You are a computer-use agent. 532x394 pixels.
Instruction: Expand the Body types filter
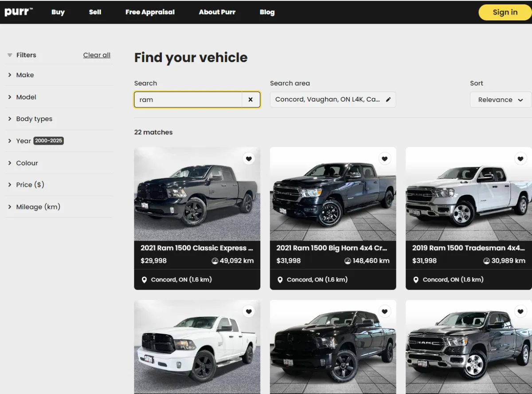(x=59, y=119)
